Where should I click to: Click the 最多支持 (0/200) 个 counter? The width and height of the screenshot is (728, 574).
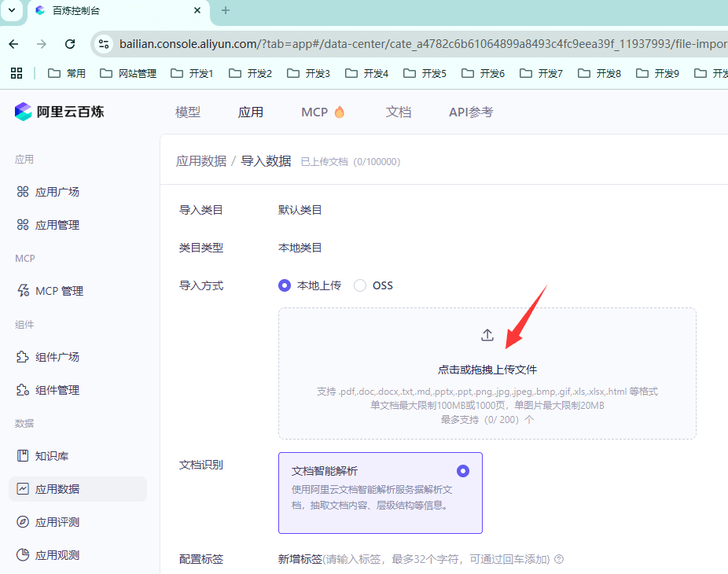tap(487, 420)
